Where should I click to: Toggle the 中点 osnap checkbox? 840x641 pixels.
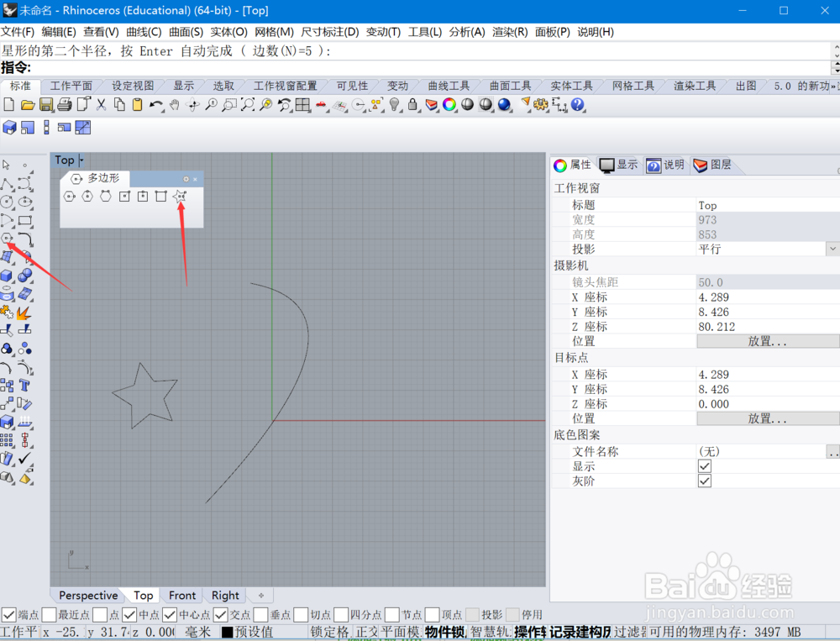129,614
